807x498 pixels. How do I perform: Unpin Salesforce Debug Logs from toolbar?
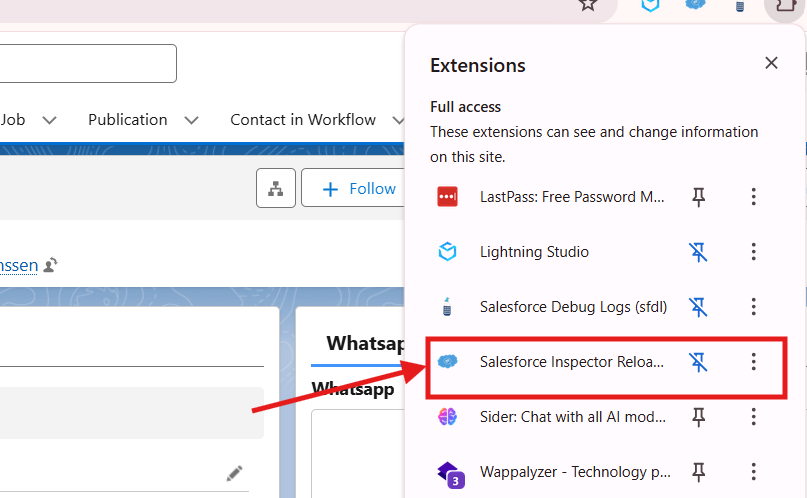(x=698, y=307)
